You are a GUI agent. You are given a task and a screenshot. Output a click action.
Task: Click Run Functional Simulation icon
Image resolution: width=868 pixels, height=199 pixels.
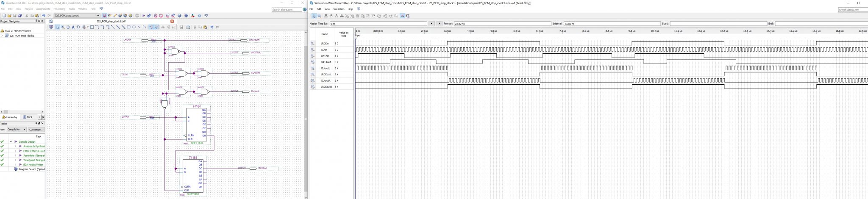[385, 16]
